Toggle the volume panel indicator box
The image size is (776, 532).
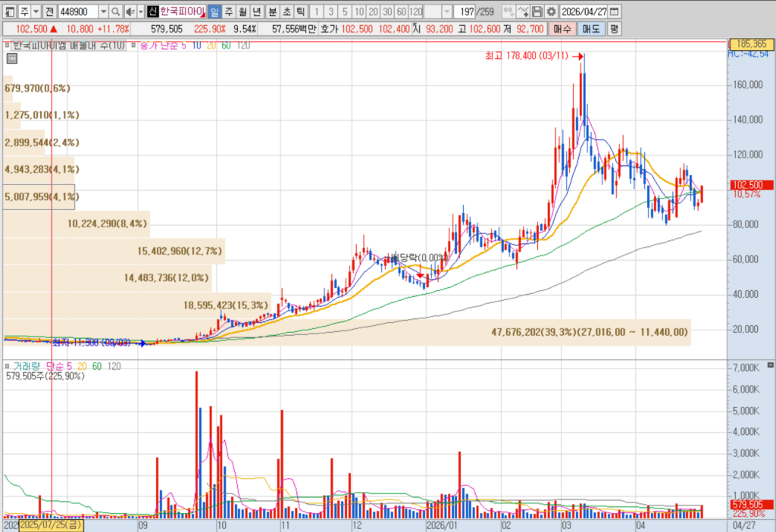7,366
